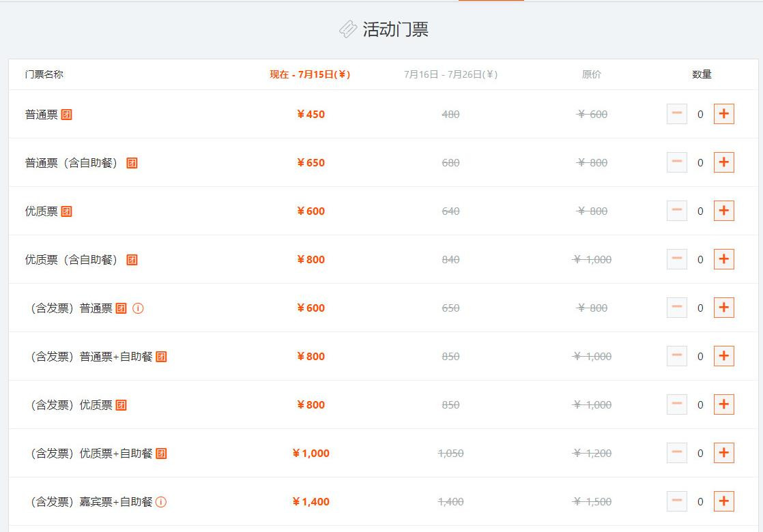
Task: Click the quantity field of 普通票 row
Action: point(700,114)
